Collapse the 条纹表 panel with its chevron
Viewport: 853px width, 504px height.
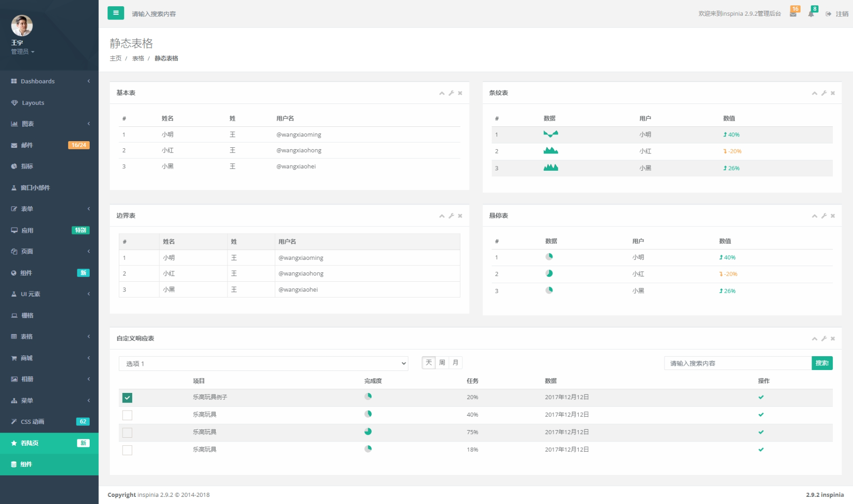click(x=814, y=93)
